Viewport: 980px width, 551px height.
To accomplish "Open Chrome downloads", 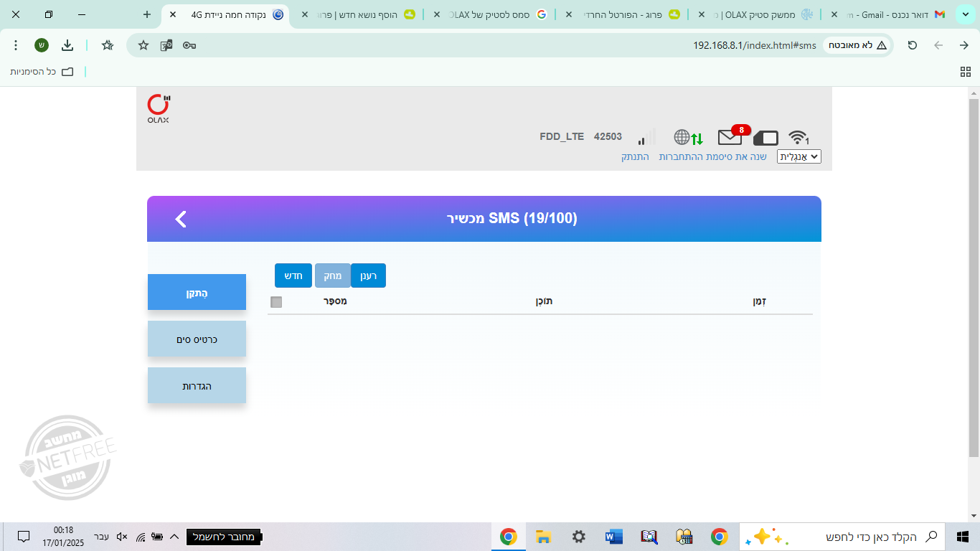I will point(67,45).
